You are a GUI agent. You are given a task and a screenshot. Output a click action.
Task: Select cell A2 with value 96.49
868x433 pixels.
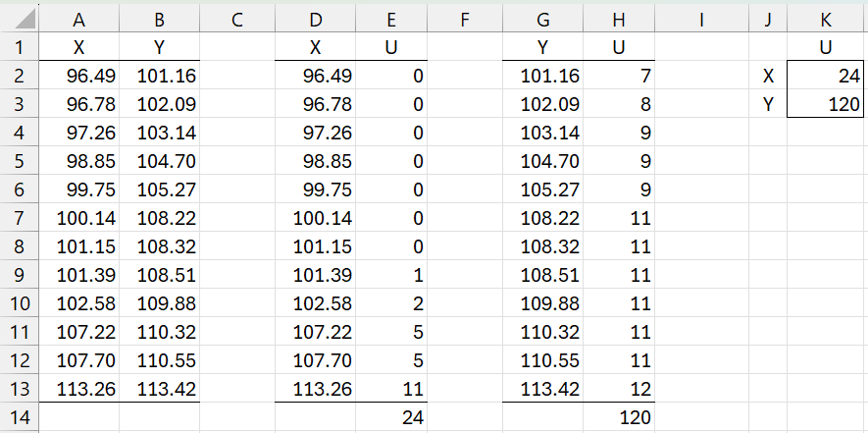point(79,76)
